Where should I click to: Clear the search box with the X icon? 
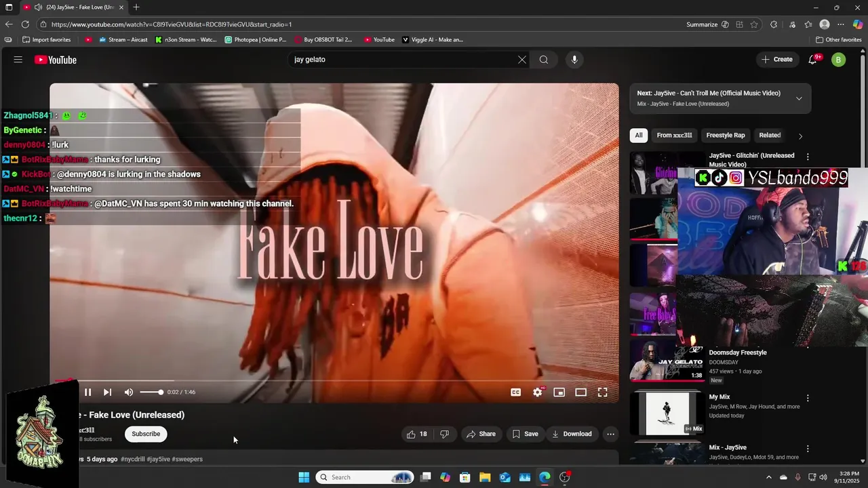(522, 60)
